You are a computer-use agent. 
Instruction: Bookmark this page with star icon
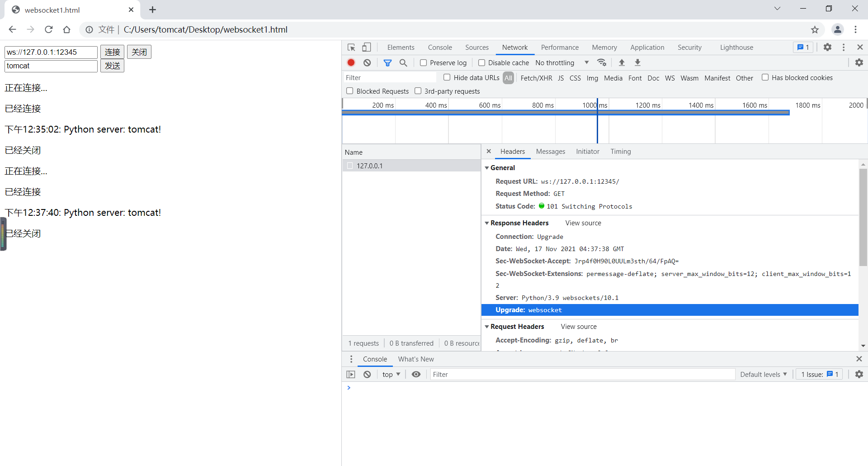(x=815, y=29)
